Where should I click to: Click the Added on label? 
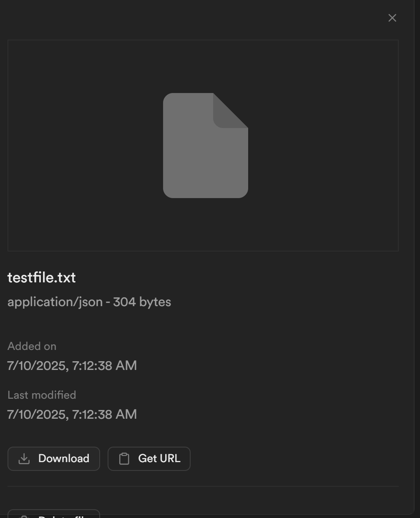(x=32, y=346)
